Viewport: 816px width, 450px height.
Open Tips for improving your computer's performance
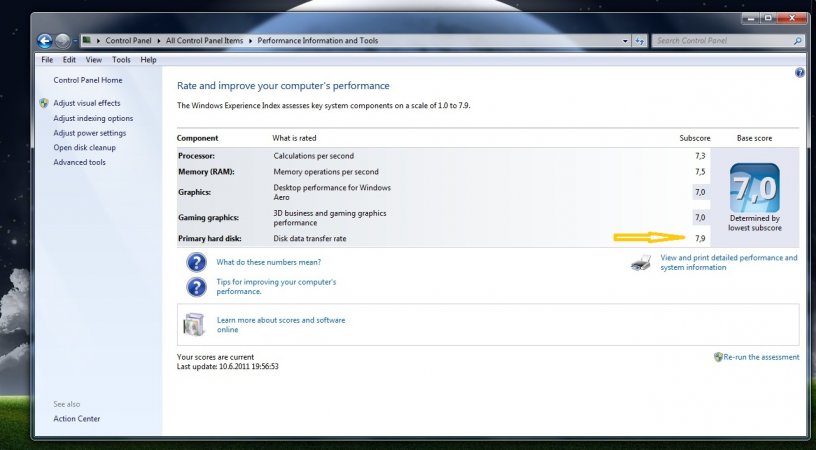[276, 287]
